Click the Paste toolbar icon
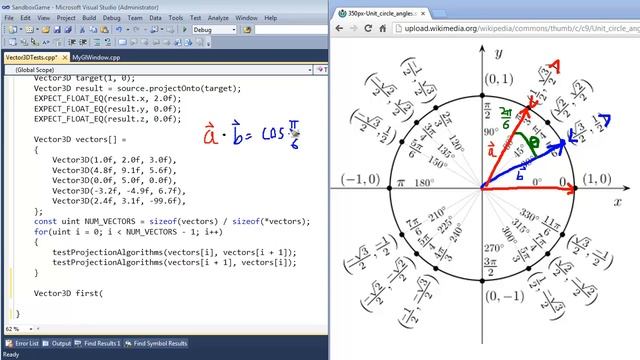 (104, 30)
